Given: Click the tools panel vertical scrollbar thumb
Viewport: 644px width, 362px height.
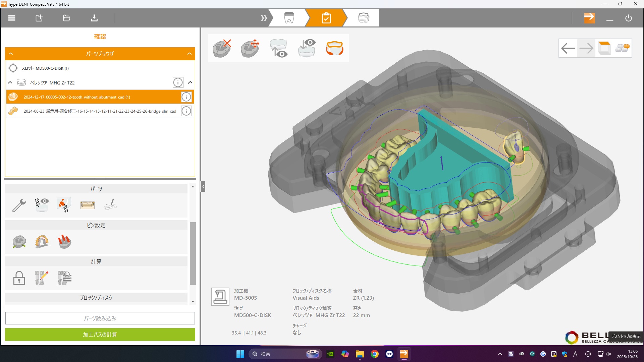Looking at the screenshot, I should point(193,253).
